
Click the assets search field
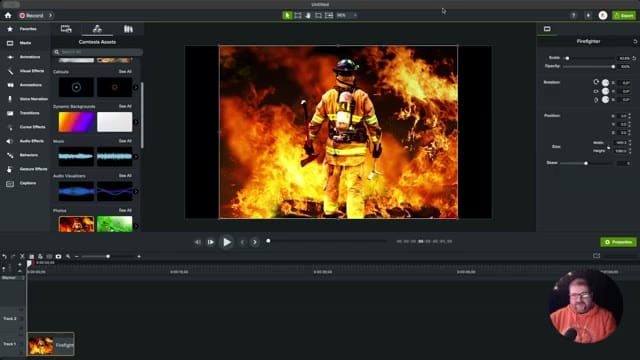point(97,52)
